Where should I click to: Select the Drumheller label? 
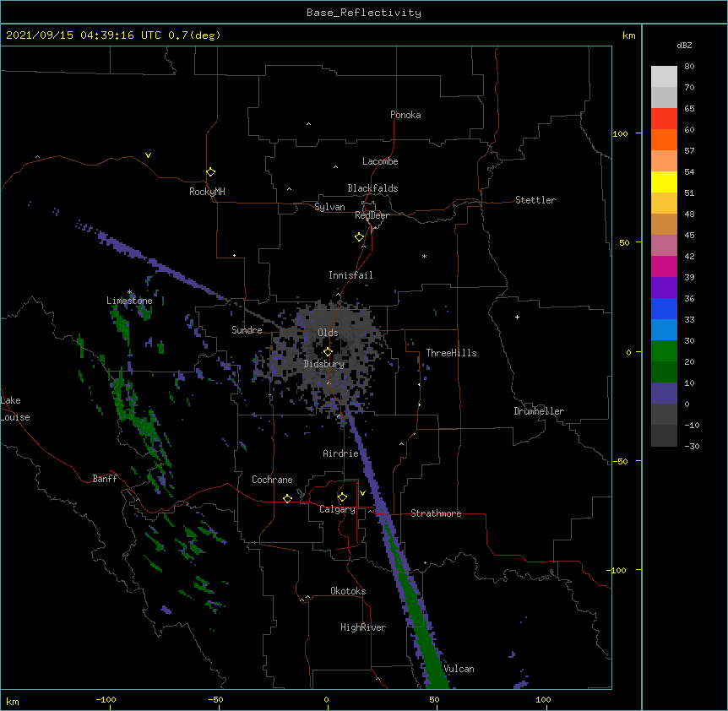pyautogui.click(x=539, y=411)
